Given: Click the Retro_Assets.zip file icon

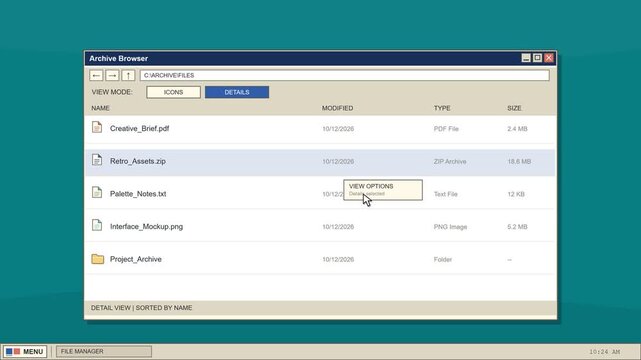Looking at the screenshot, I should [97, 160].
